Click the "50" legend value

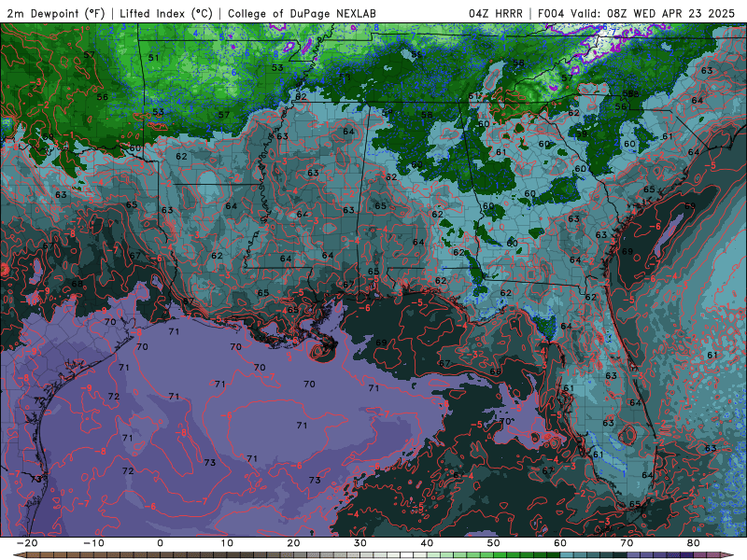[494, 543]
